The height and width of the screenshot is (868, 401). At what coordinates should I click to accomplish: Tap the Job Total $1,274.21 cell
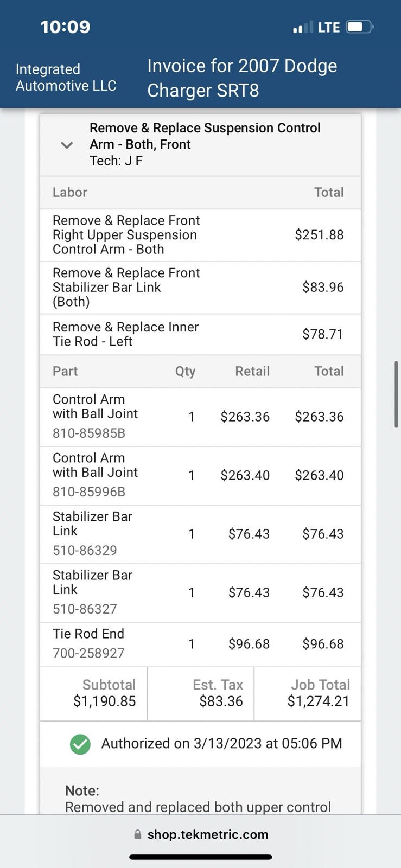tap(318, 694)
